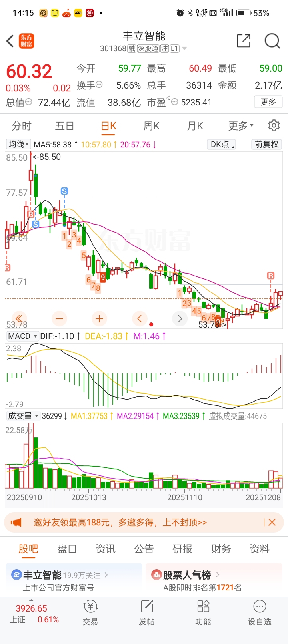The height and width of the screenshot is (644, 288).
Task: Open the 资讯 news tab
Action: [x=106, y=549]
